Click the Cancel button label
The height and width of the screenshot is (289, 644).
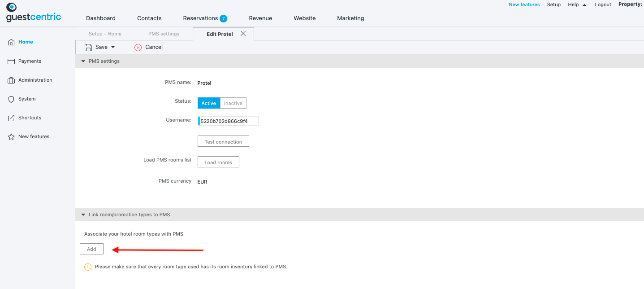(x=154, y=47)
